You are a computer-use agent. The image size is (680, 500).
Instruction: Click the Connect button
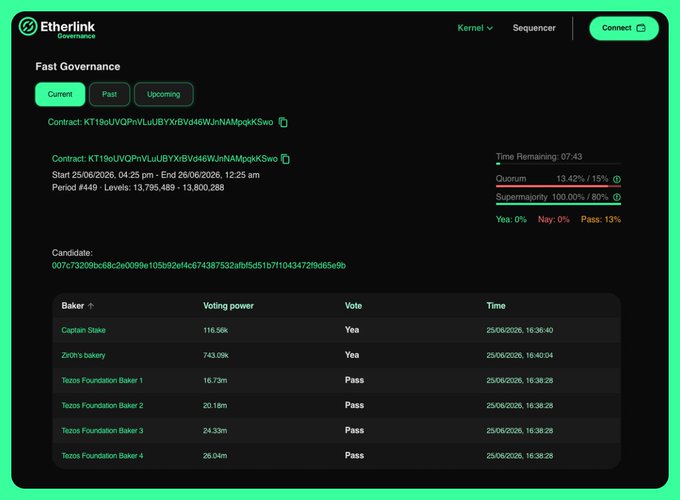[x=624, y=28]
